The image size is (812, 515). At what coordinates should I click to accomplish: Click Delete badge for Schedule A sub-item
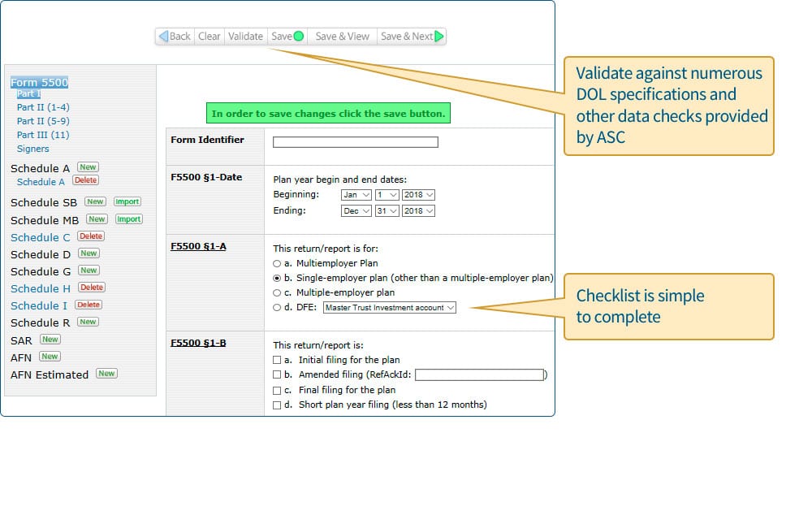point(85,180)
